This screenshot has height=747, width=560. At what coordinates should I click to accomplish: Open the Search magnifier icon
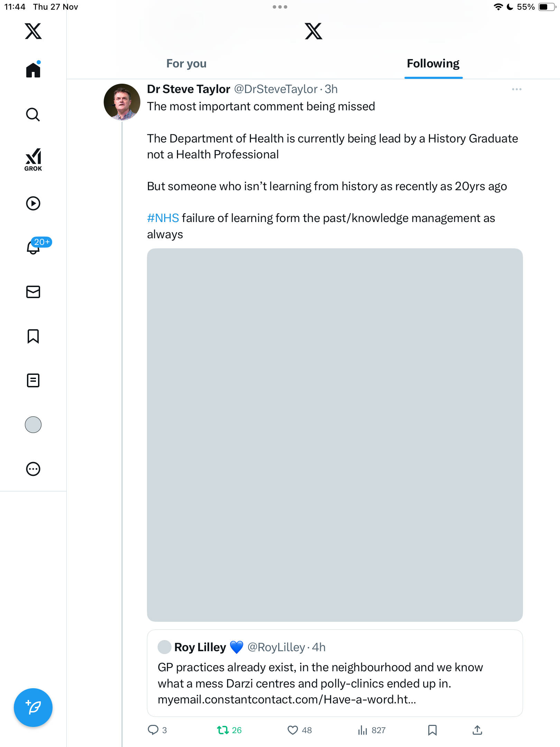[x=33, y=114]
